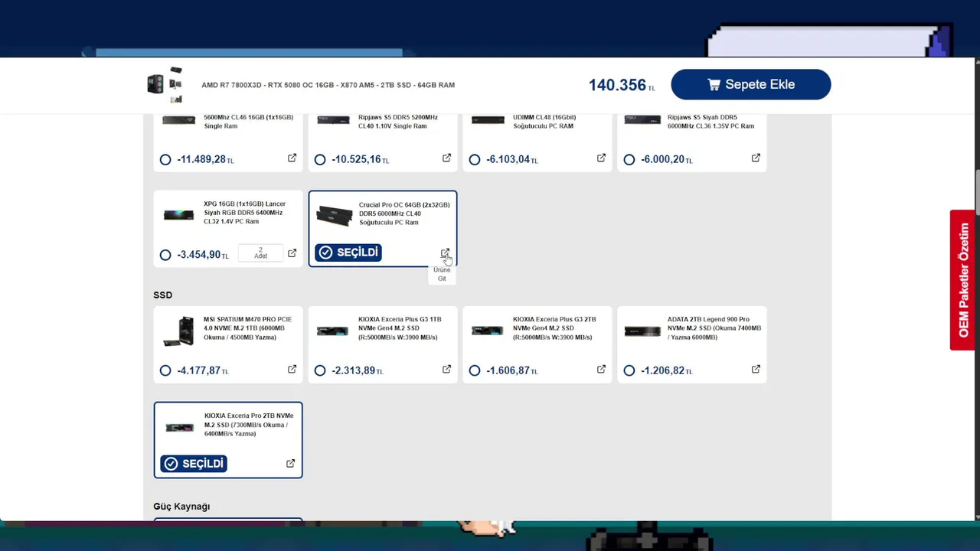Click XPG Lancer RAM product image
The height and width of the screenshot is (551, 980).
(x=179, y=215)
